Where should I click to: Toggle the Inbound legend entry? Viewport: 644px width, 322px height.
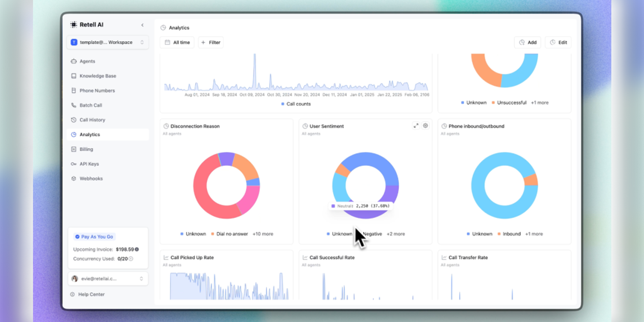tap(509, 234)
